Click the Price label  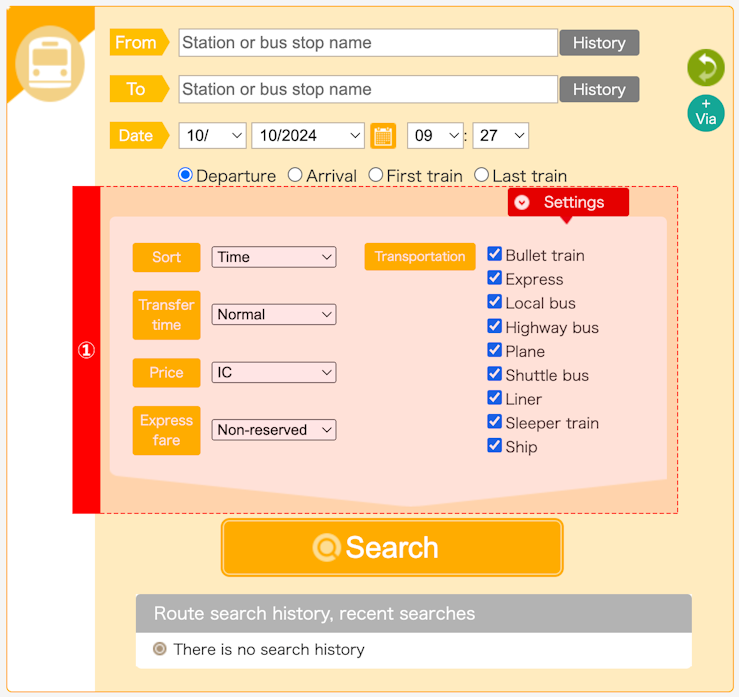pos(166,373)
